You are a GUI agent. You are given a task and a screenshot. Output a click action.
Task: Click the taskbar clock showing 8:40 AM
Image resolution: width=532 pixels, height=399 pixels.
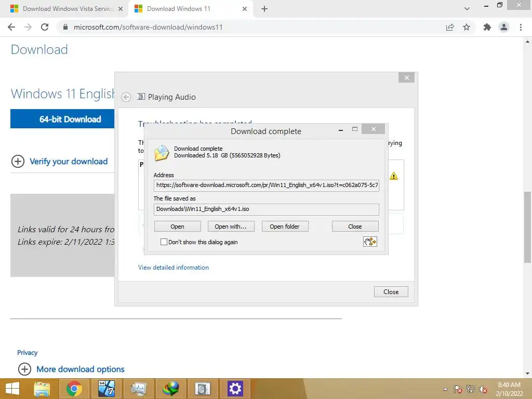tap(509, 389)
